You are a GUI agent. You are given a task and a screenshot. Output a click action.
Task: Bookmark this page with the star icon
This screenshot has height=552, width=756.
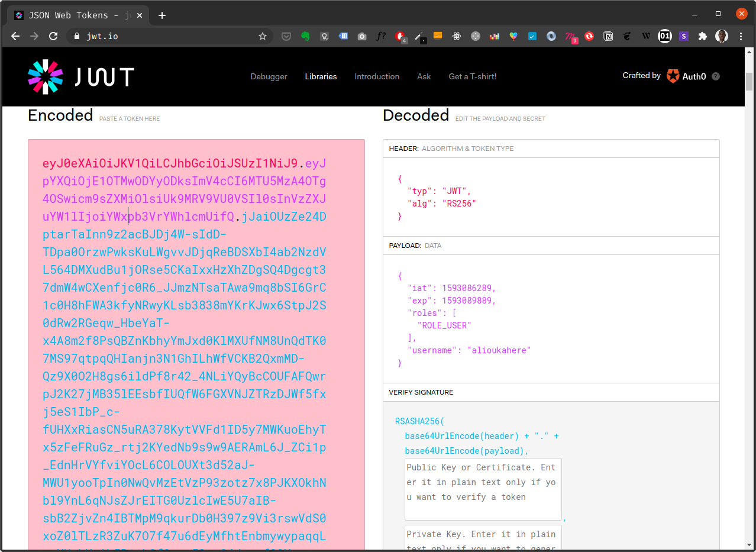pyautogui.click(x=263, y=36)
